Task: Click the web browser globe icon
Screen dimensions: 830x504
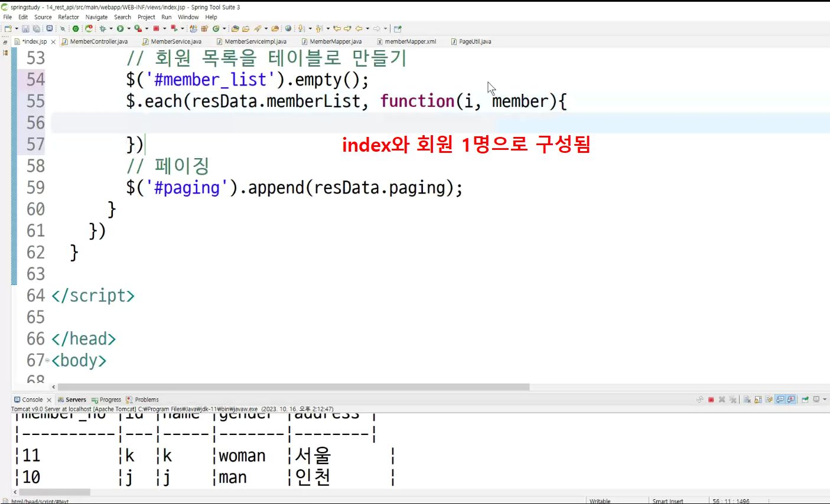Action: 288,28
